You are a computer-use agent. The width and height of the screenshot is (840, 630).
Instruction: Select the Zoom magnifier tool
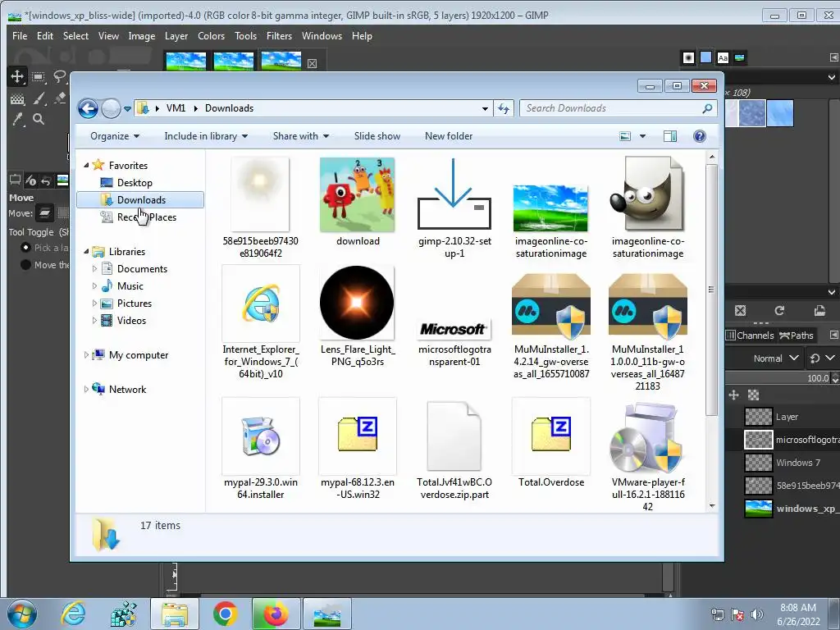pos(39,119)
